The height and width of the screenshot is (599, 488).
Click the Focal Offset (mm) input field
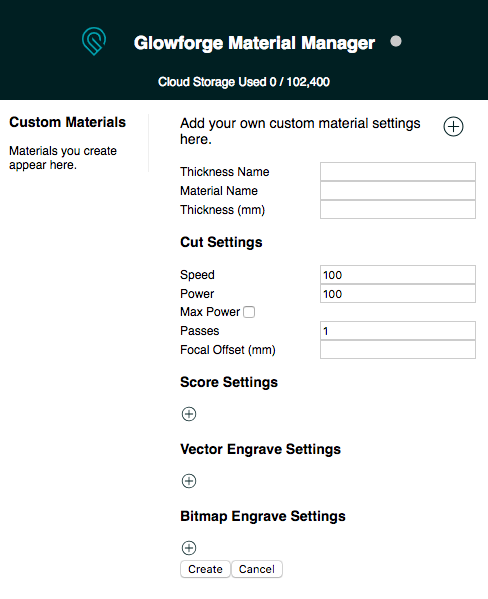pos(398,350)
